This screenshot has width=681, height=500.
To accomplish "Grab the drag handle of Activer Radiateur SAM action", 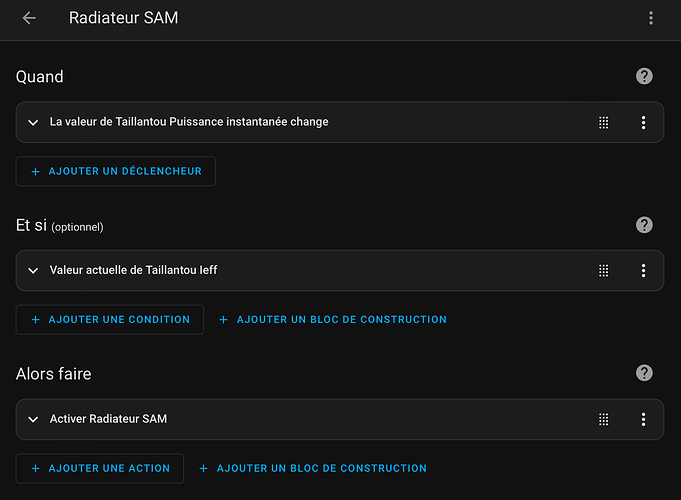I will pyautogui.click(x=604, y=419).
